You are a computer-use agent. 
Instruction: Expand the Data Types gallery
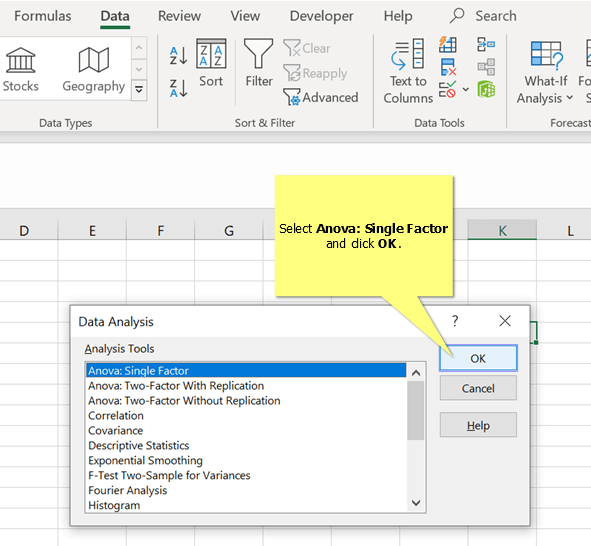click(139, 90)
